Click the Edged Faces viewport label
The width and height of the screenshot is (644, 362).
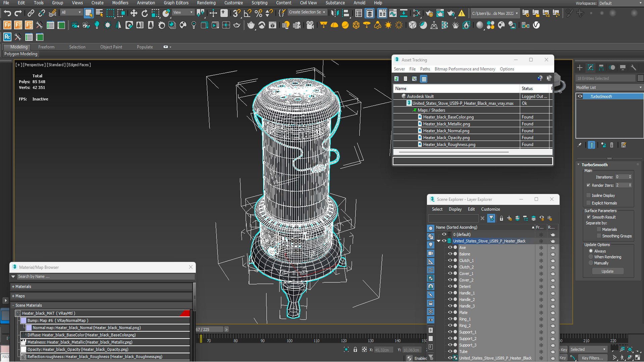pyautogui.click(x=78, y=65)
